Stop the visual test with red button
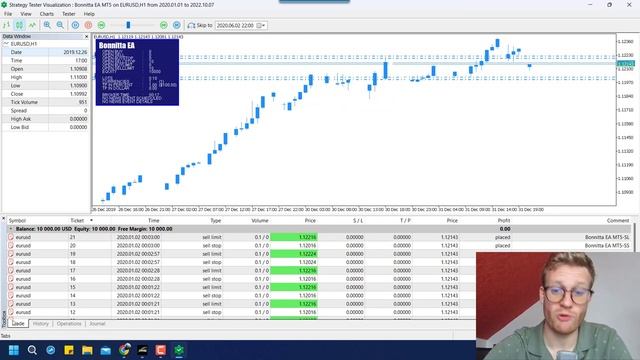The image size is (640, 360). point(88,25)
